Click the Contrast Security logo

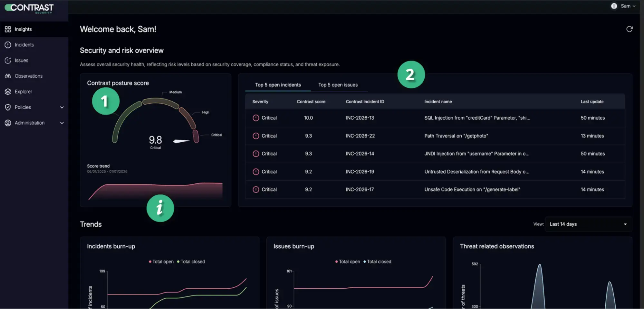(29, 8)
